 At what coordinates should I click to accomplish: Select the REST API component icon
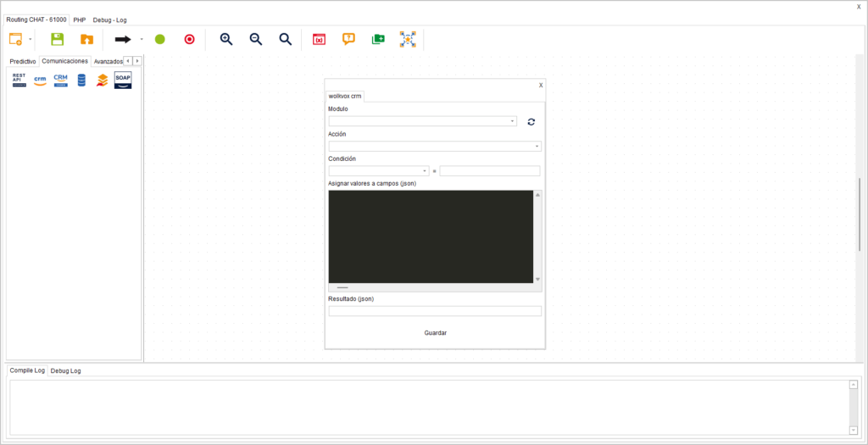click(19, 81)
